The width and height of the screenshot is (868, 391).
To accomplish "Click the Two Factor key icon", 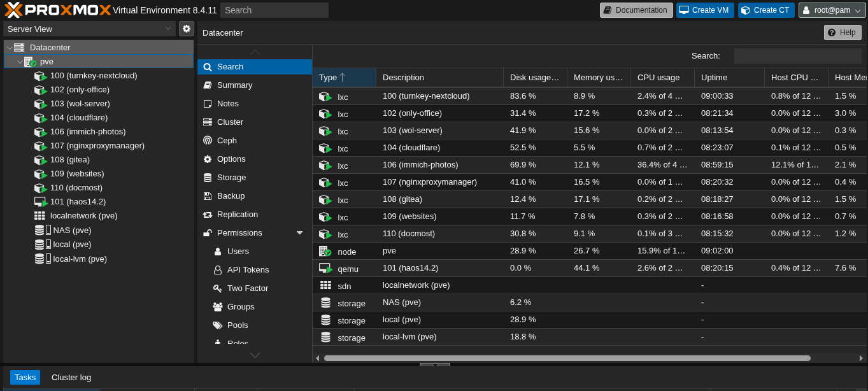I will point(218,288).
